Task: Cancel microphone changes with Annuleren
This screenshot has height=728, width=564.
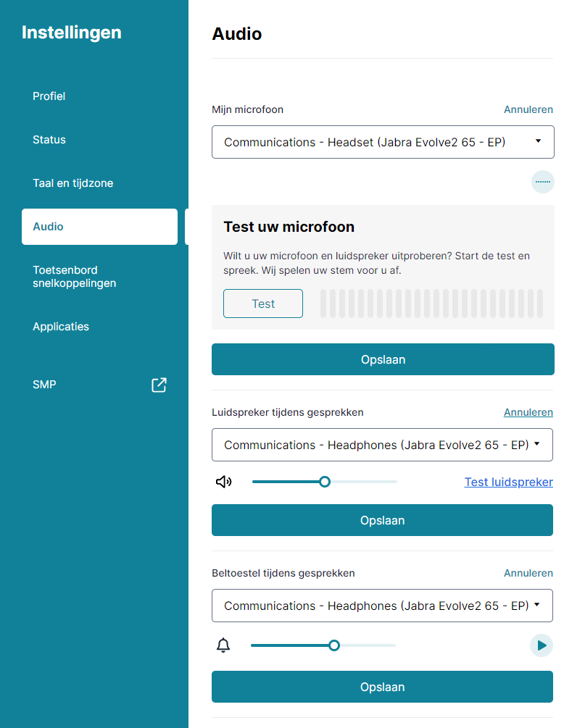Action: click(x=528, y=109)
